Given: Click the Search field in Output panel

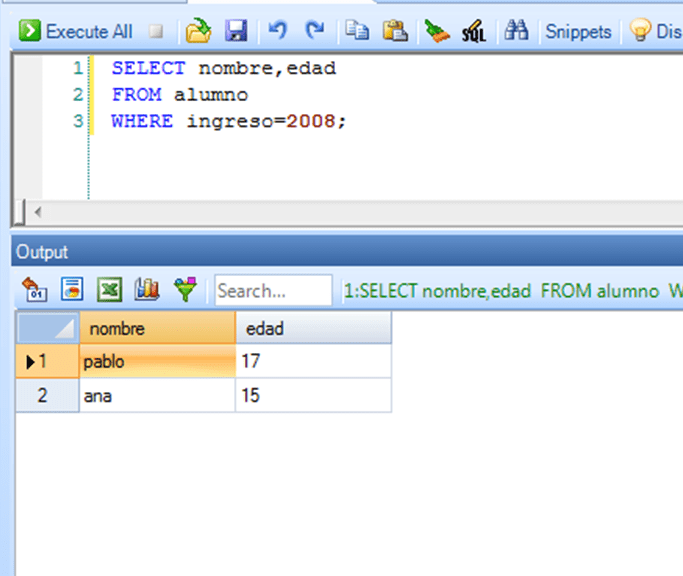Looking at the screenshot, I should pos(273,291).
